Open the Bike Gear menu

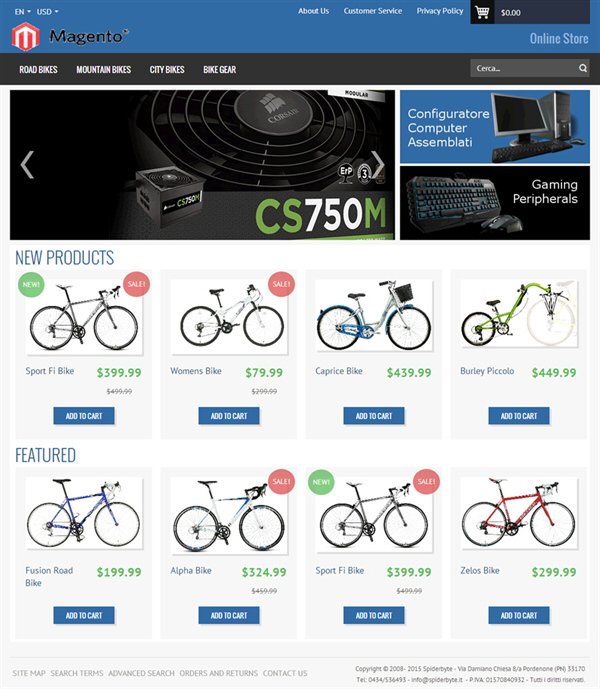click(220, 69)
